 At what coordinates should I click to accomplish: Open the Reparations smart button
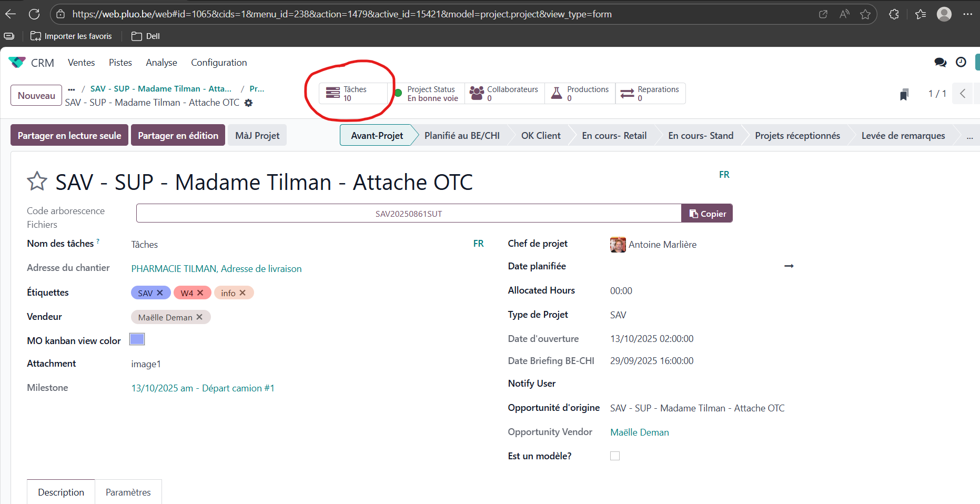[650, 94]
